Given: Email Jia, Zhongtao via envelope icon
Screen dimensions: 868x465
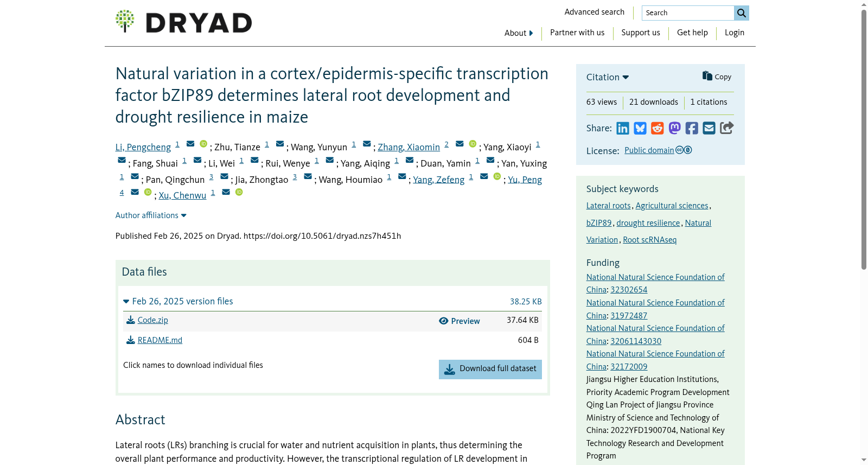Looking at the screenshot, I should 308,176.
